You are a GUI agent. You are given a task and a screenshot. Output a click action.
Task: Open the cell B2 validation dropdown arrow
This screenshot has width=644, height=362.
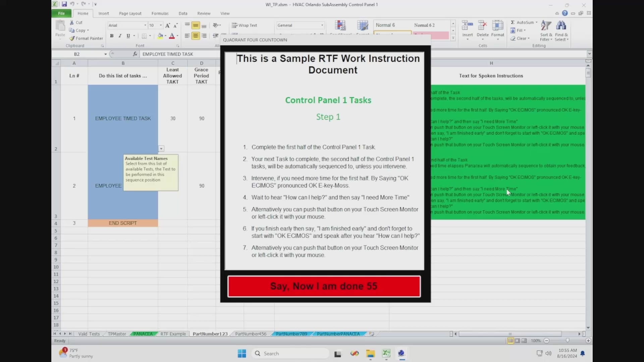161,148
